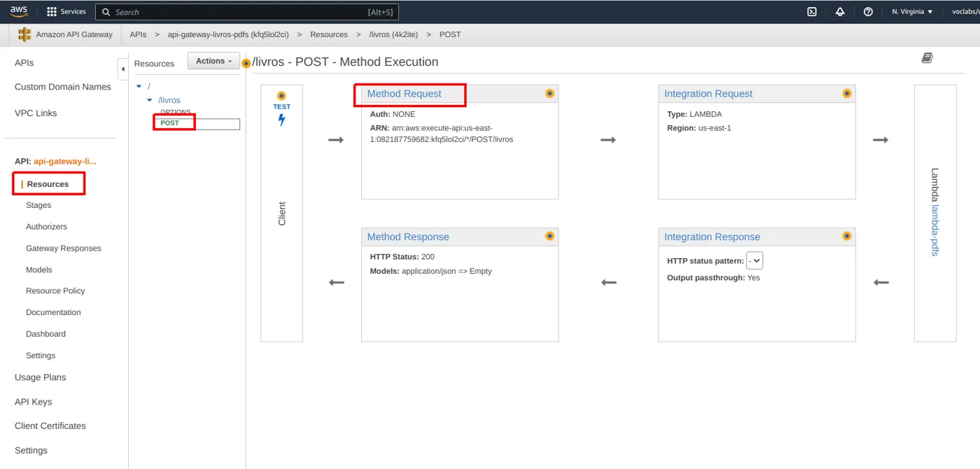Click 'Models: application/json => Empty' text
The height and width of the screenshot is (469, 980).
pos(431,271)
